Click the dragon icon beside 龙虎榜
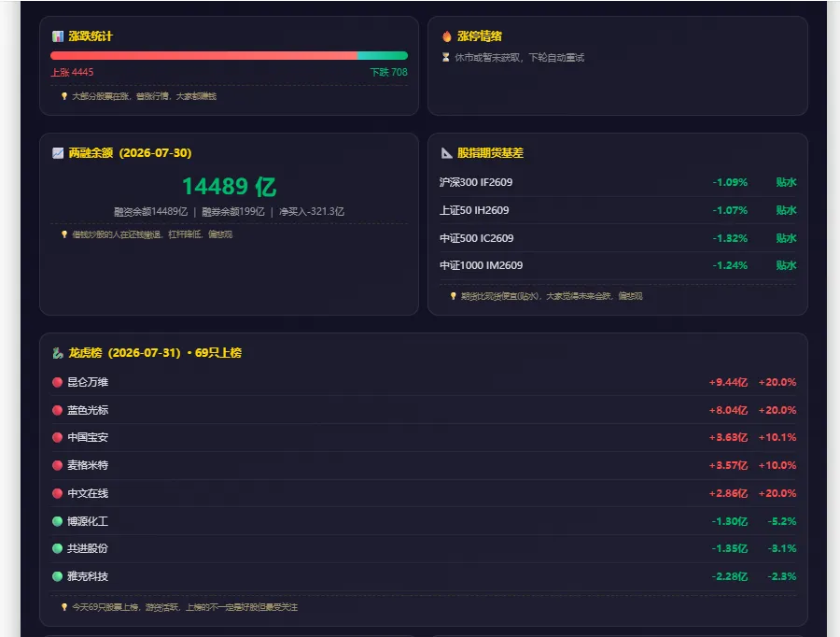This screenshot has width=840, height=637. pyautogui.click(x=57, y=353)
